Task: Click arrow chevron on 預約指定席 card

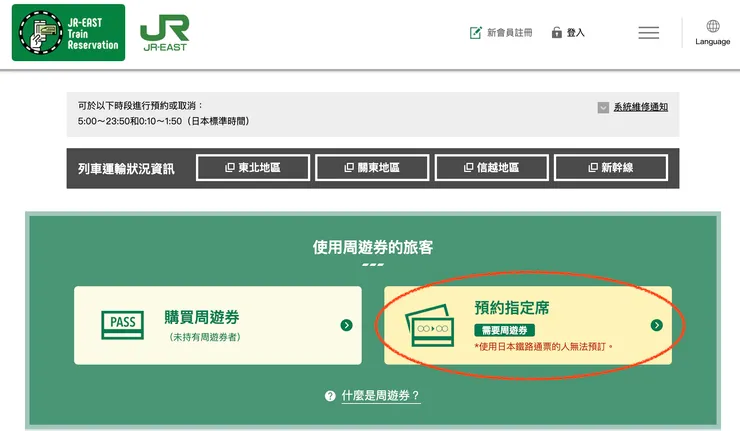Action: point(656,325)
